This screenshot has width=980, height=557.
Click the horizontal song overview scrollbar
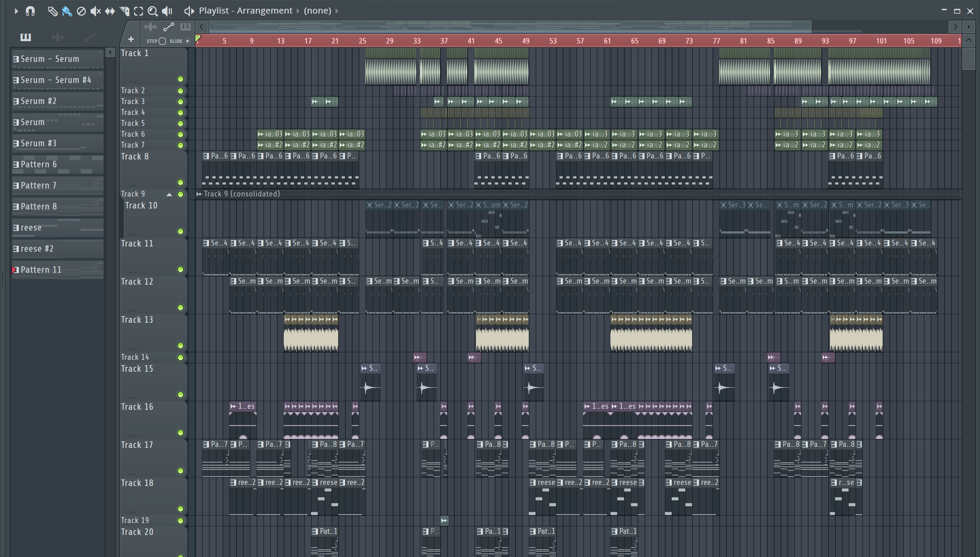click(x=510, y=27)
